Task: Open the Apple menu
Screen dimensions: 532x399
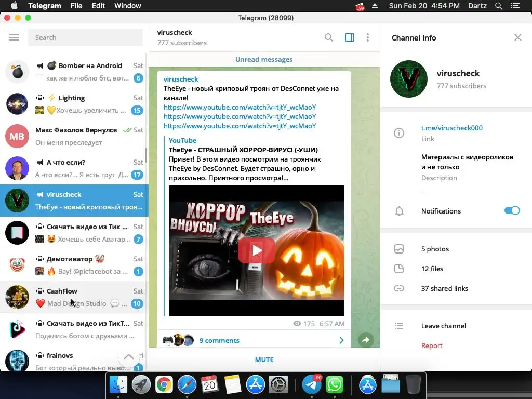Action: [14, 5]
